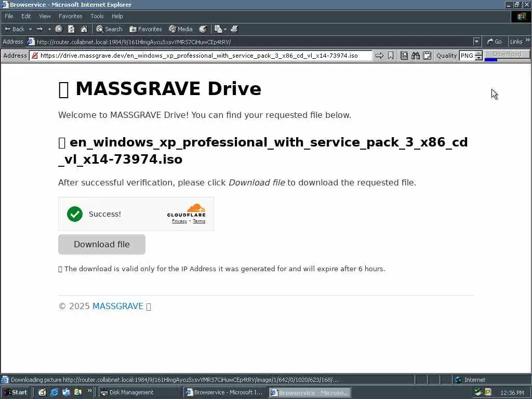532x399 pixels.
Task: Click the Browservice bookmarks page icon
Action: pyautogui.click(x=404, y=55)
